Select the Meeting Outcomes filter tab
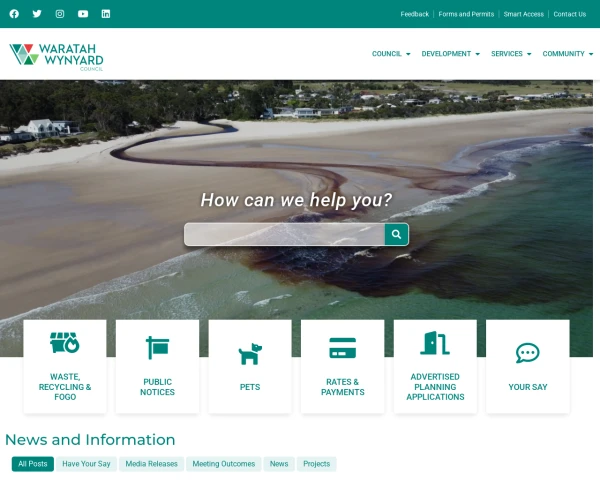 (x=223, y=464)
